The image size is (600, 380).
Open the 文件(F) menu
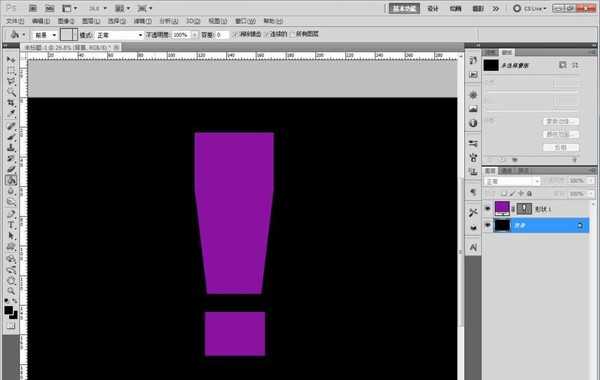pos(15,21)
